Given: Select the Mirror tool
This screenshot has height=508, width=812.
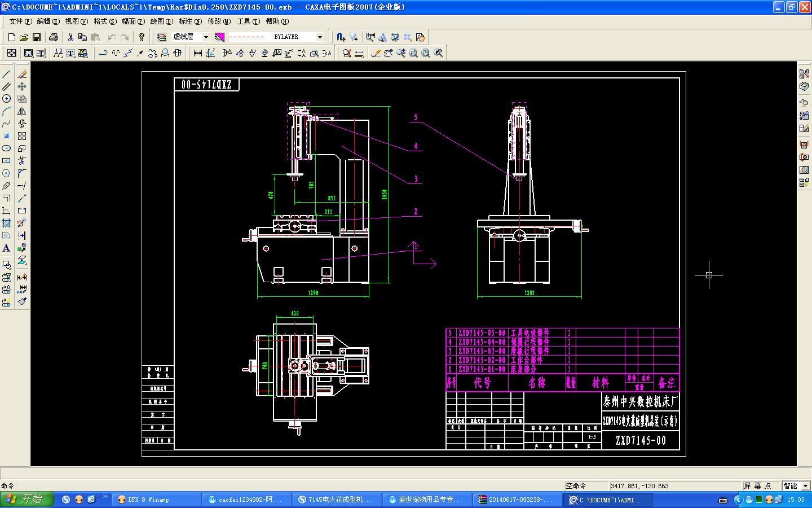Looking at the screenshot, I should 22,111.
